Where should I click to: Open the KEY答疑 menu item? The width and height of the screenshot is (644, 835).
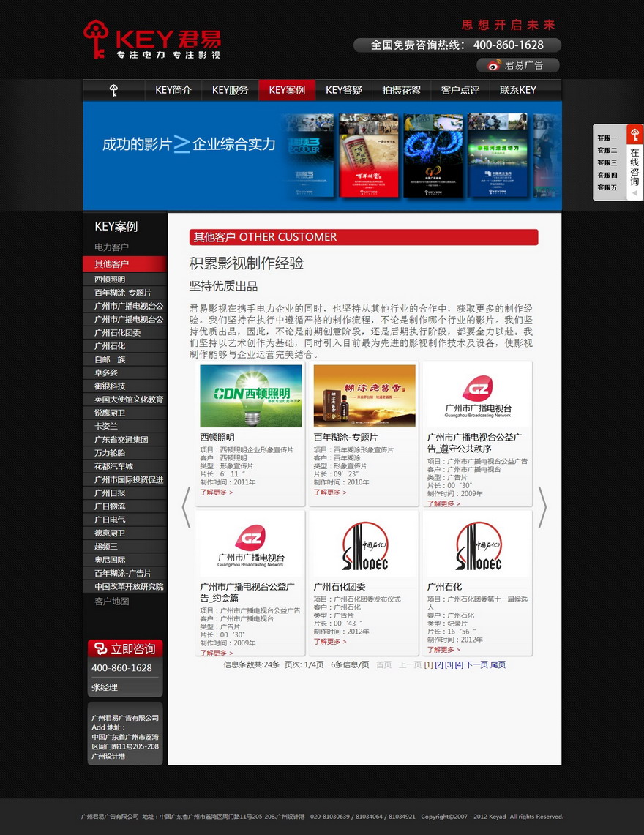344,90
